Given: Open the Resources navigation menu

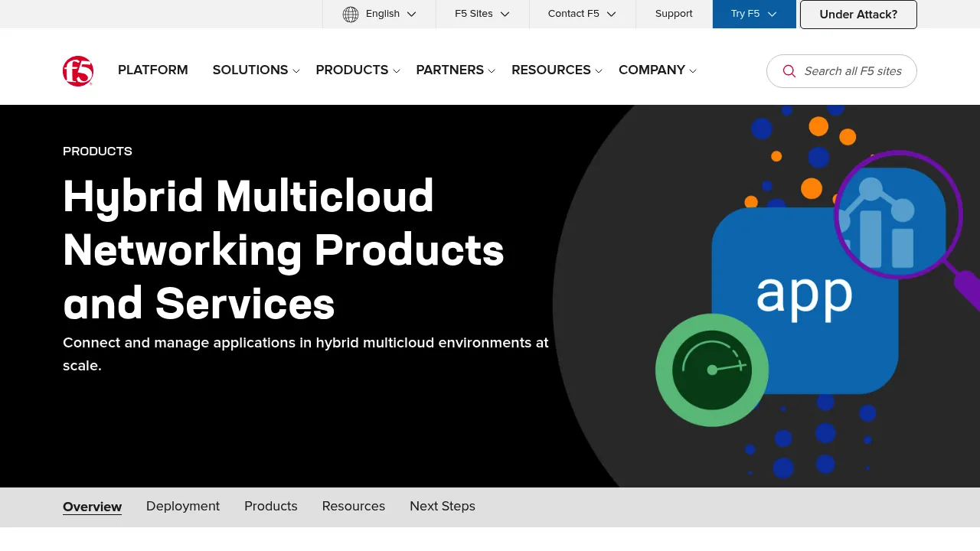Looking at the screenshot, I should click(557, 70).
